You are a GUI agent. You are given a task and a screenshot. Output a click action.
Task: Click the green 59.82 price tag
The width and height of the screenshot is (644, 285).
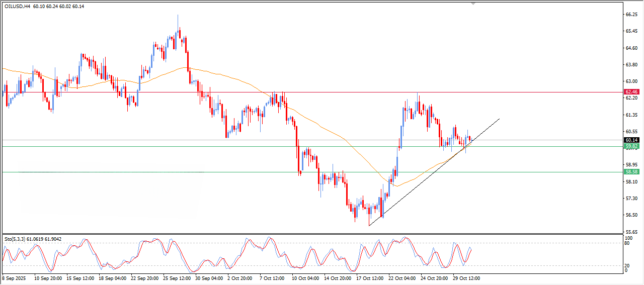tap(631, 146)
